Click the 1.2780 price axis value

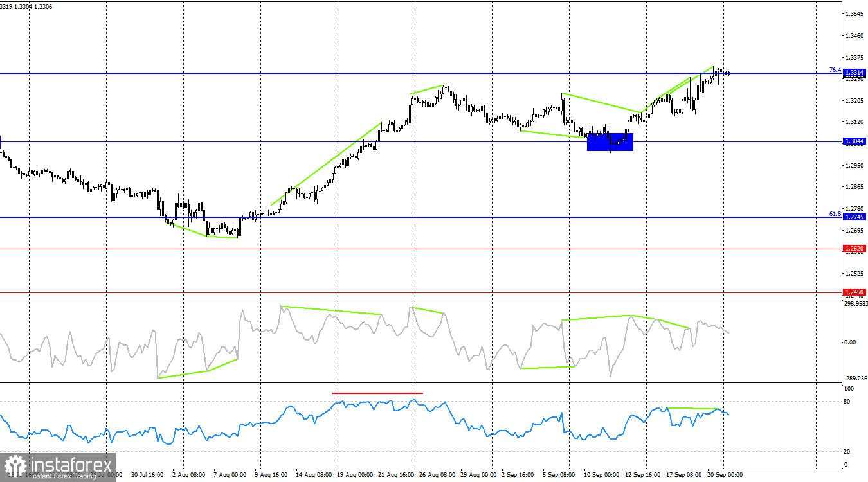pos(854,208)
